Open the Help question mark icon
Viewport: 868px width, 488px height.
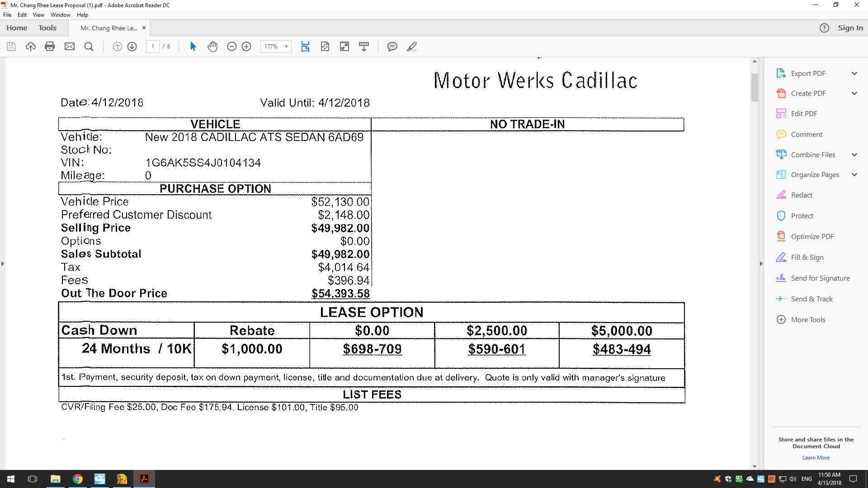(x=824, y=28)
